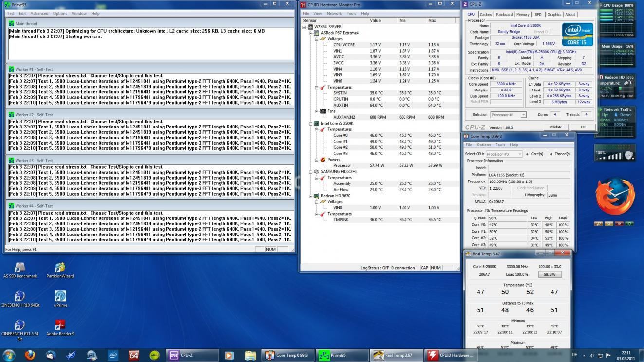644x362 pixels.
Task: Open CINEBENCH R11.5 64 Bit shortcut
Action: (20, 329)
